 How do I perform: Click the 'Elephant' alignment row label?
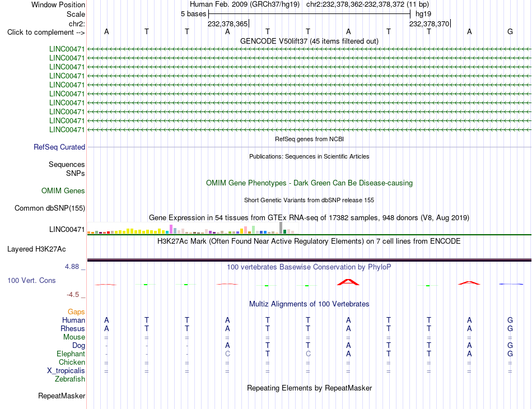(x=71, y=354)
